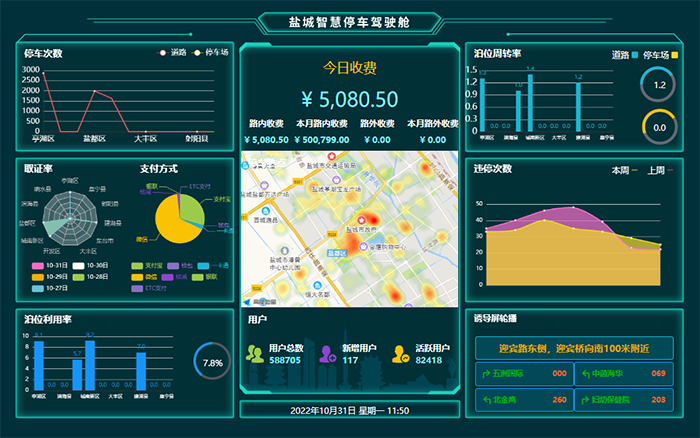Click the 7.8% utilization gauge ring

click(x=211, y=362)
